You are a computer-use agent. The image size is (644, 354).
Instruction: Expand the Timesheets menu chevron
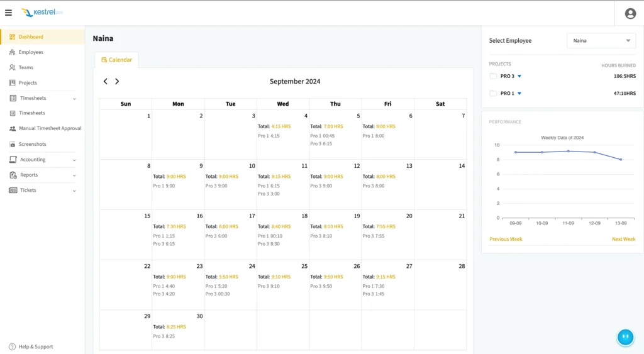tap(74, 99)
